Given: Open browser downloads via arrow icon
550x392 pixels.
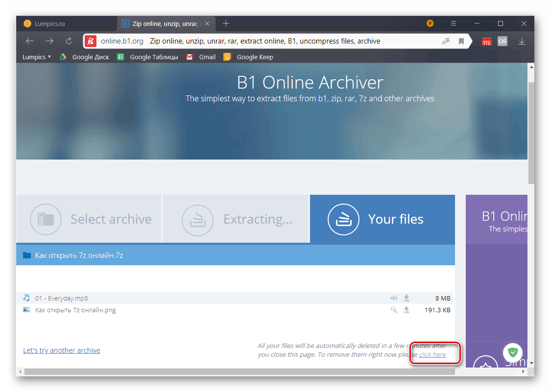Looking at the screenshot, I should (522, 41).
